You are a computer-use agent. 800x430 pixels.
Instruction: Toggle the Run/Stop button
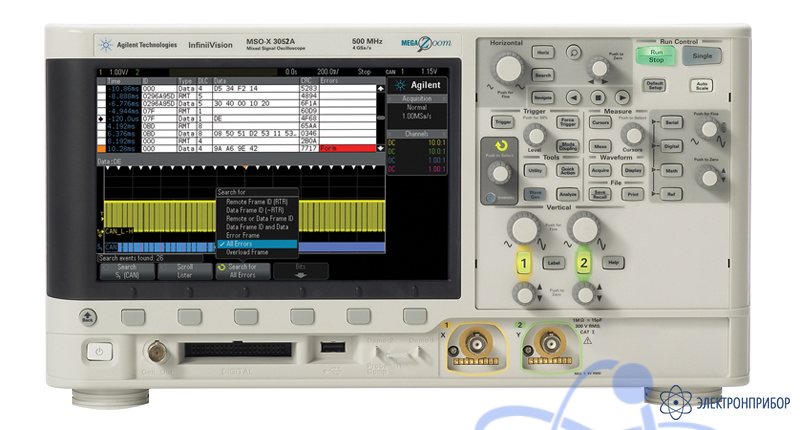(656, 56)
